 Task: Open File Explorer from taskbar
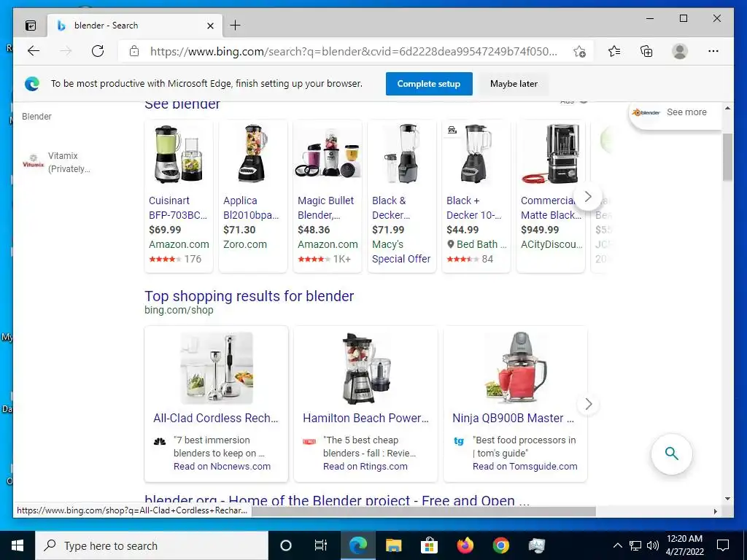(393, 545)
